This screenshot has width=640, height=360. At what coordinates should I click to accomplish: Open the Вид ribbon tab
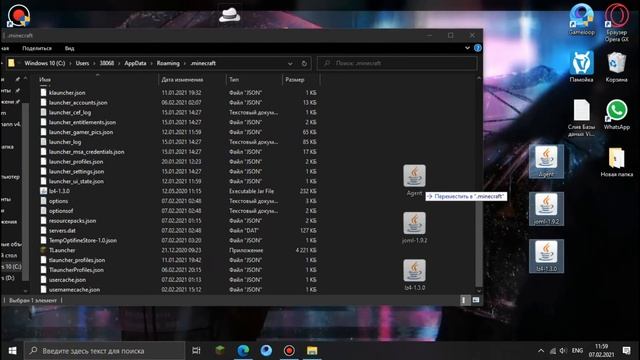coord(69,48)
